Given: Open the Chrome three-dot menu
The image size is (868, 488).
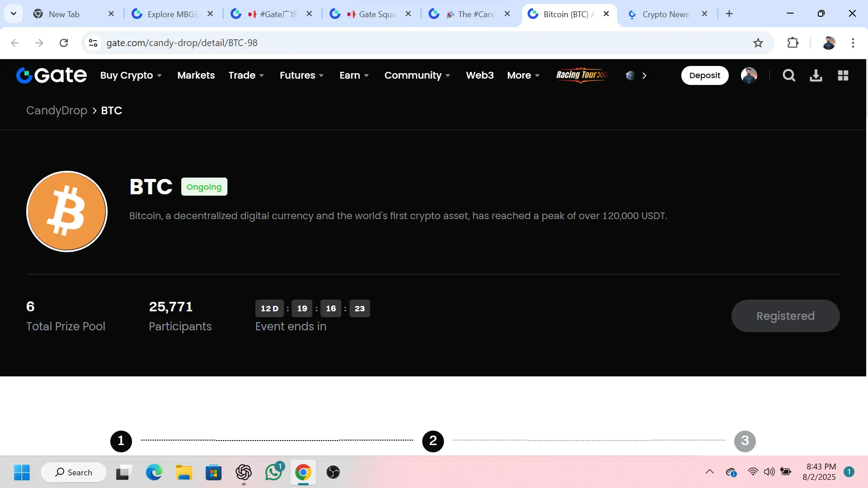Looking at the screenshot, I should pos(853,43).
